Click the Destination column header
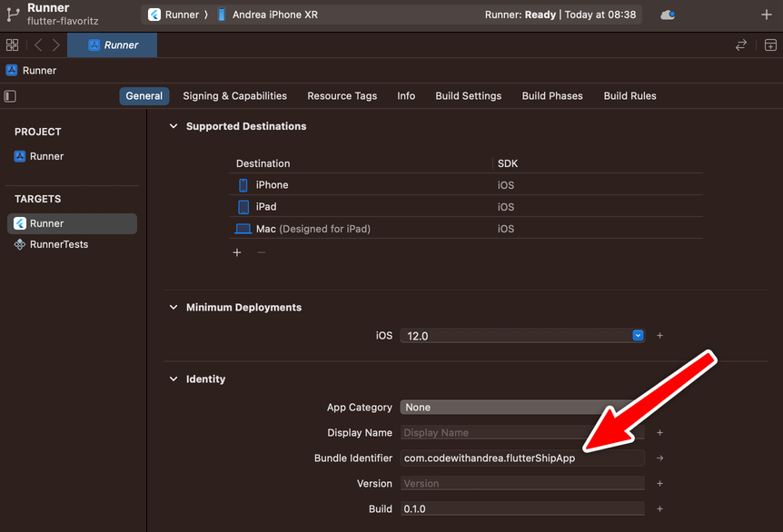The width and height of the screenshot is (783, 532). coord(263,163)
